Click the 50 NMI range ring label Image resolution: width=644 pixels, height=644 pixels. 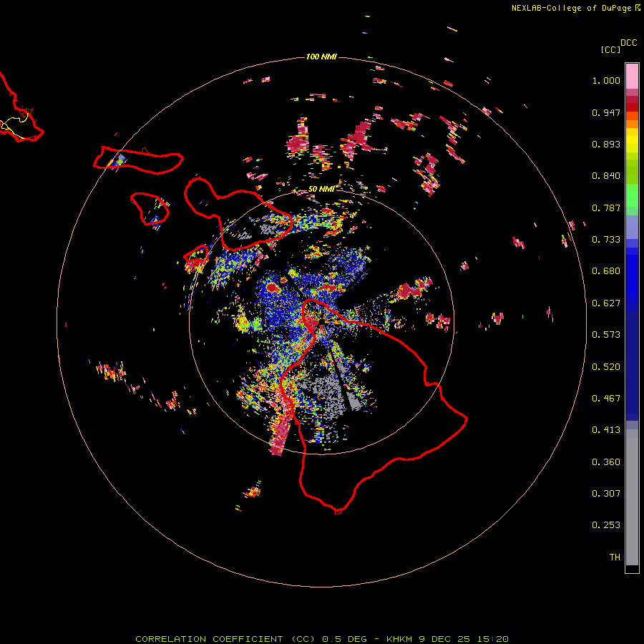click(x=321, y=189)
